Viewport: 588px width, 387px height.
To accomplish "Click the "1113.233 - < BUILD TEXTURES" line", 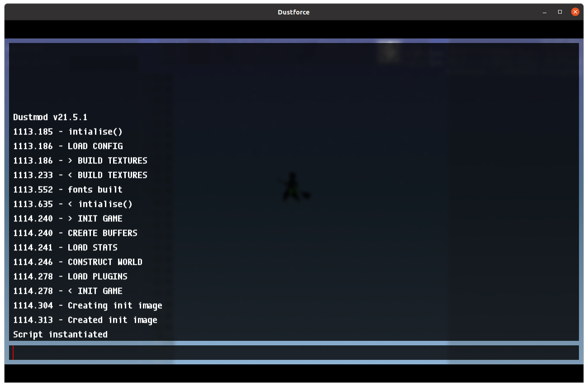I will (x=80, y=175).
